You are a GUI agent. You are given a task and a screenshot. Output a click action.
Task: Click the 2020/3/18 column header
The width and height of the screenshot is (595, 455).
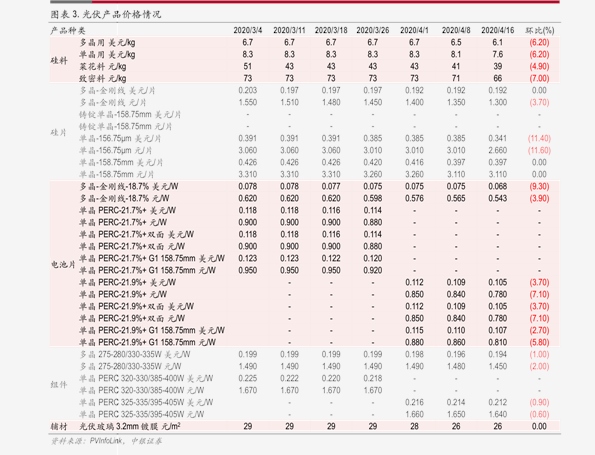(331, 30)
